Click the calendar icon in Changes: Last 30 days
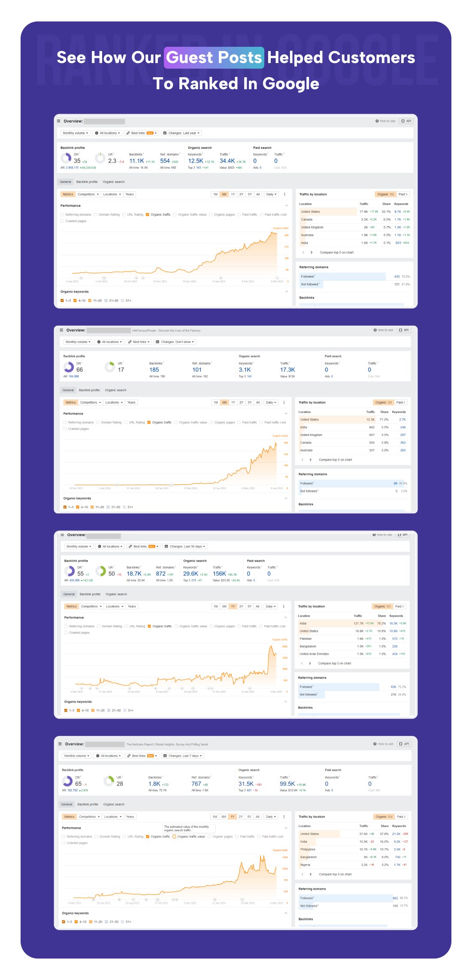The height and width of the screenshot is (980, 472). click(x=166, y=547)
